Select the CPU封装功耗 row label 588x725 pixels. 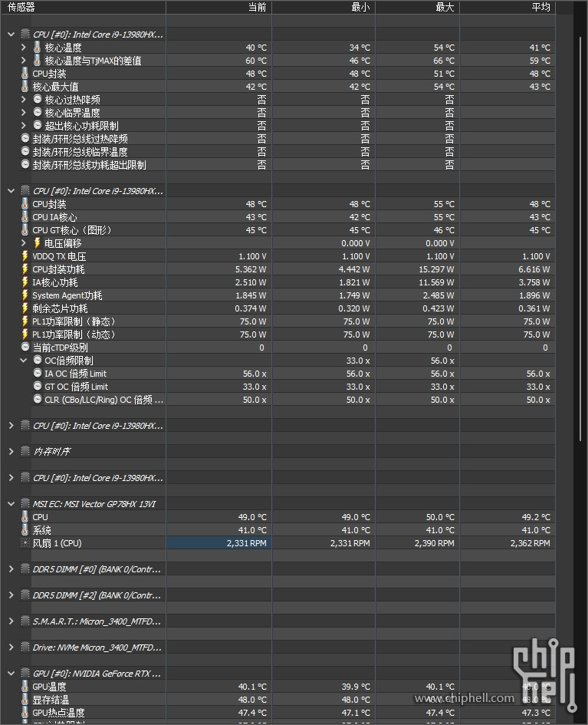tap(59, 269)
